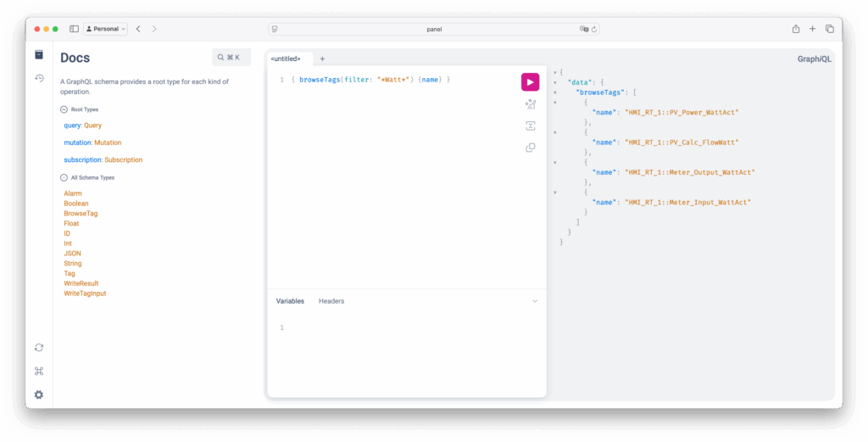Click the "HMI_RT_1::PV_Power_WattAct" value
This screenshot has width=868, height=442.
(682, 113)
